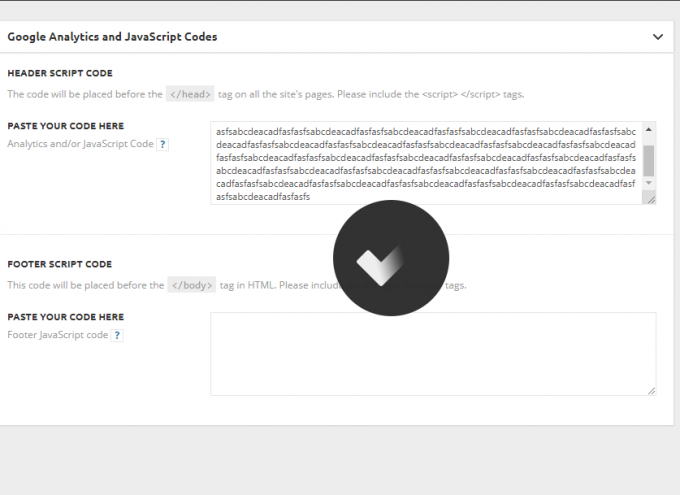Click the </head> code tag label

click(x=190, y=94)
